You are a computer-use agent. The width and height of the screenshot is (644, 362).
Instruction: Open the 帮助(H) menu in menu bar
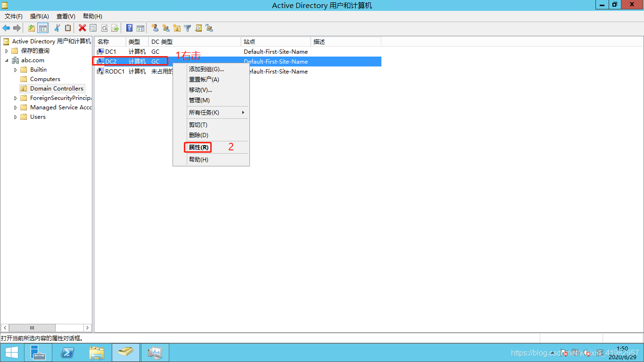[92, 16]
